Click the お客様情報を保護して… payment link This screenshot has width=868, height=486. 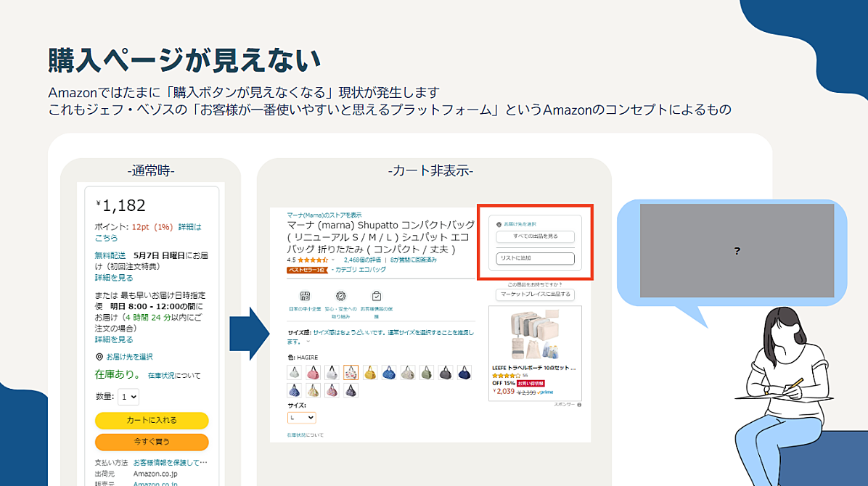click(x=171, y=463)
